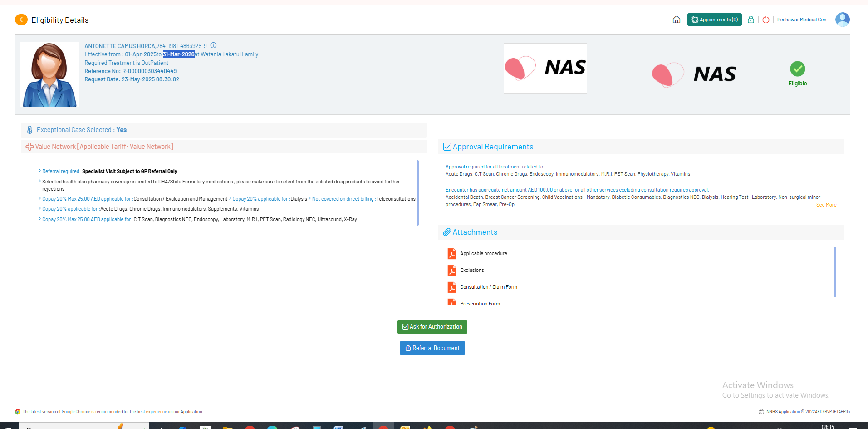The image size is (868, 429).
Task: Open the Exclusions PDF icon
Action: point(451,270)
